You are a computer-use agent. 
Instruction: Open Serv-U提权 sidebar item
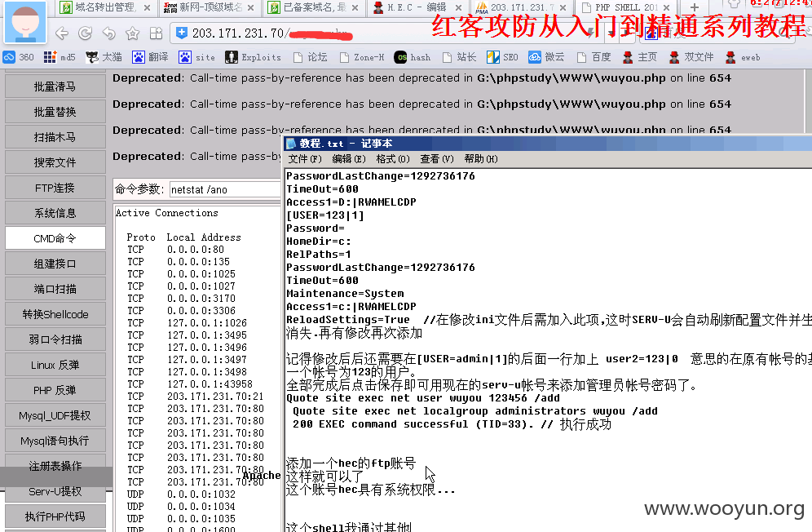point(55,491)
